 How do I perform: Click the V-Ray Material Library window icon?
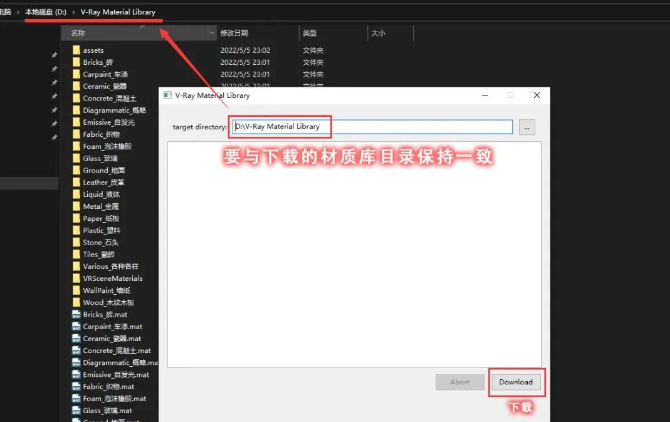pos(168,95)
